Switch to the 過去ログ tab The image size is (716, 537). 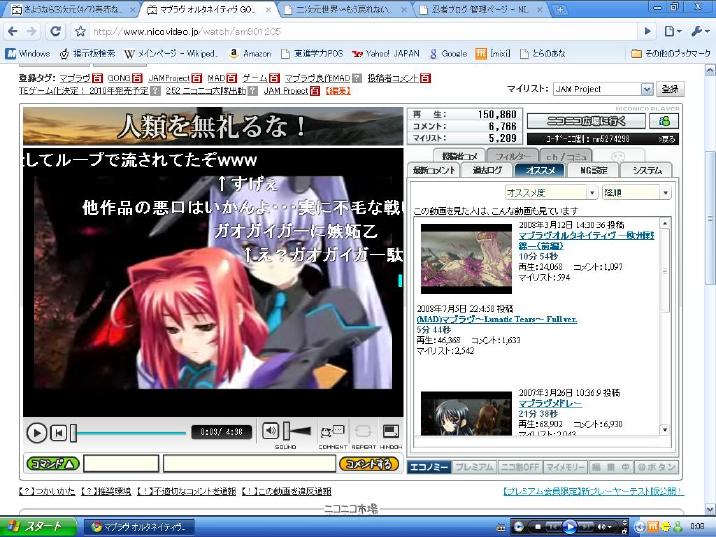coord(487,170)
